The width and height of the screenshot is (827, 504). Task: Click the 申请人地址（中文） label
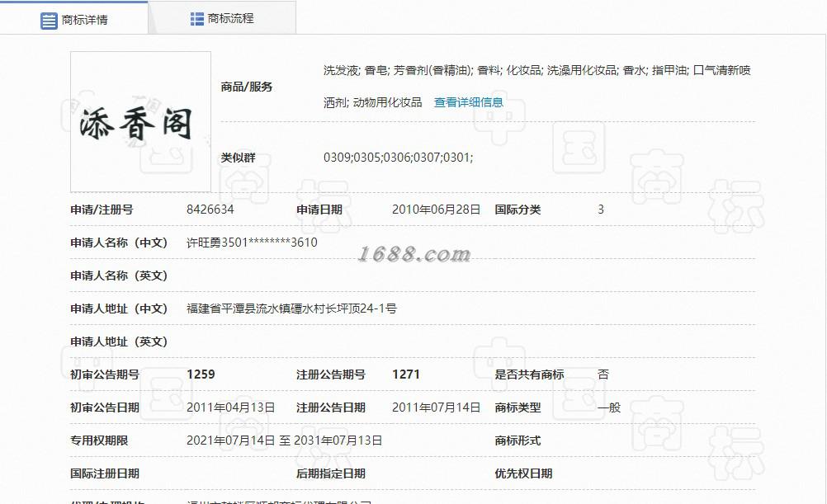coord(119,309)
